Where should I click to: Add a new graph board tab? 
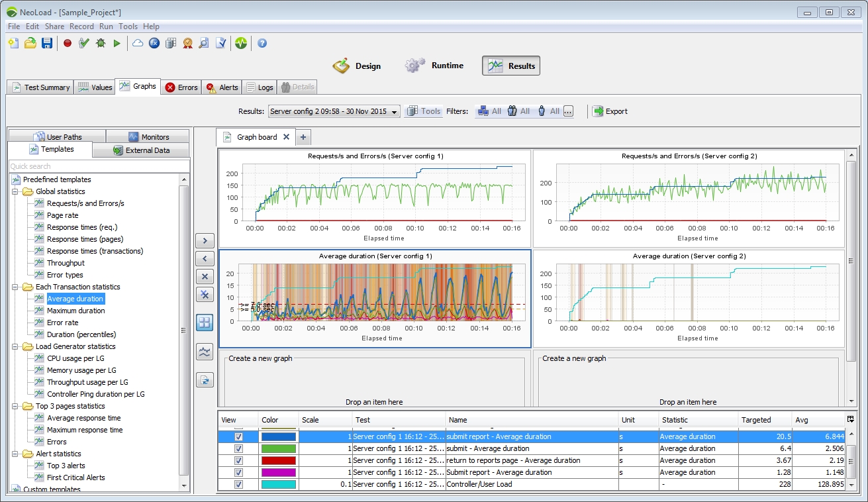click(303, 137)
